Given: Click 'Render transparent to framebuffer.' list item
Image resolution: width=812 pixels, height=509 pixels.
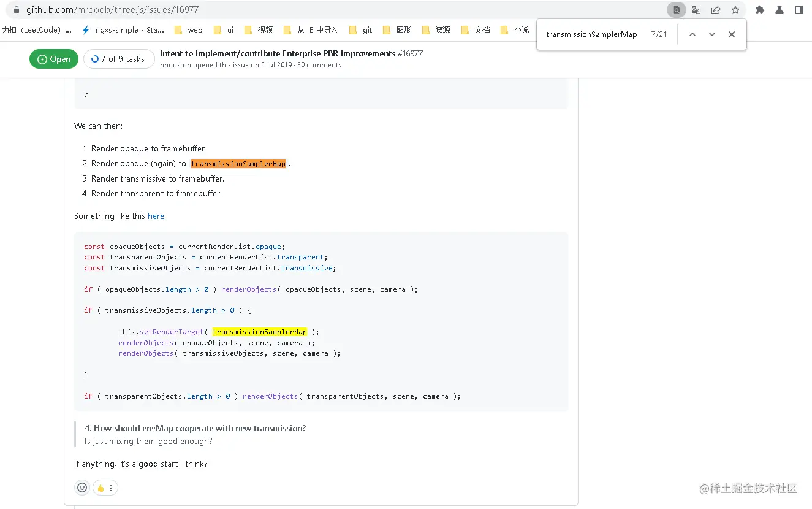Looking at the screenshot, I should [156, 193].
